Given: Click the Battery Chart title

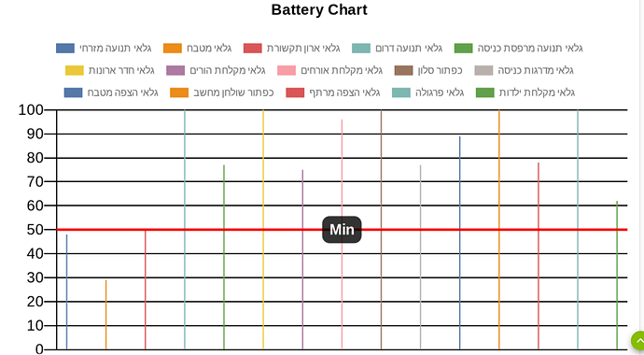Looking at the screenshot, I should [x=319, y=10].
